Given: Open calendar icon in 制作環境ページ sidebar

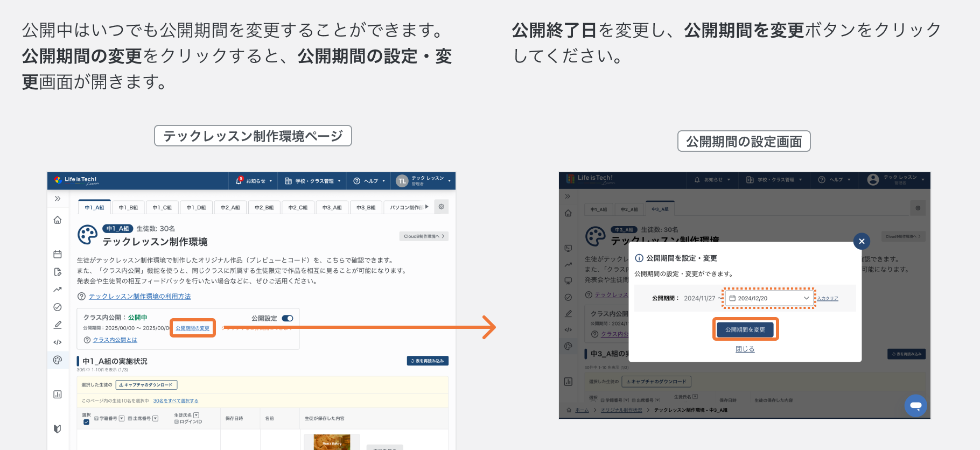Looking at the screenshot, I should tap(58, 254).
